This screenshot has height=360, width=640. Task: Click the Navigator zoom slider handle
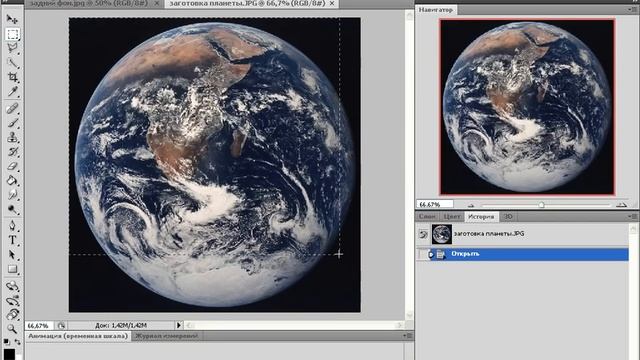pyautogui.click(x=542, y=204)
